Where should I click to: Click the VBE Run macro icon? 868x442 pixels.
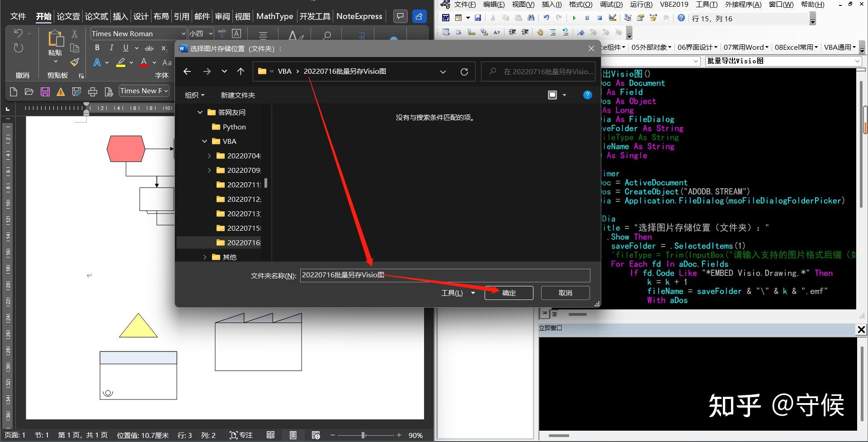pos(574,18)
